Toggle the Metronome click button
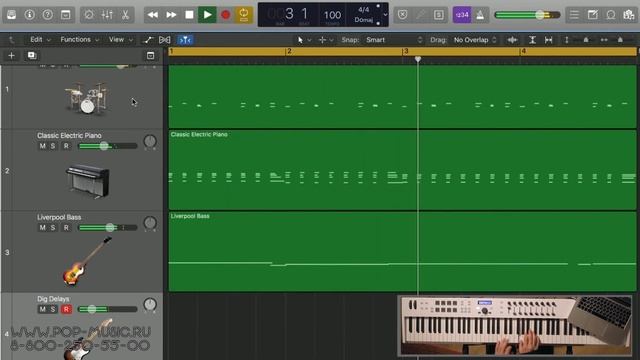640x360 pixels. [x=480, y=15]
